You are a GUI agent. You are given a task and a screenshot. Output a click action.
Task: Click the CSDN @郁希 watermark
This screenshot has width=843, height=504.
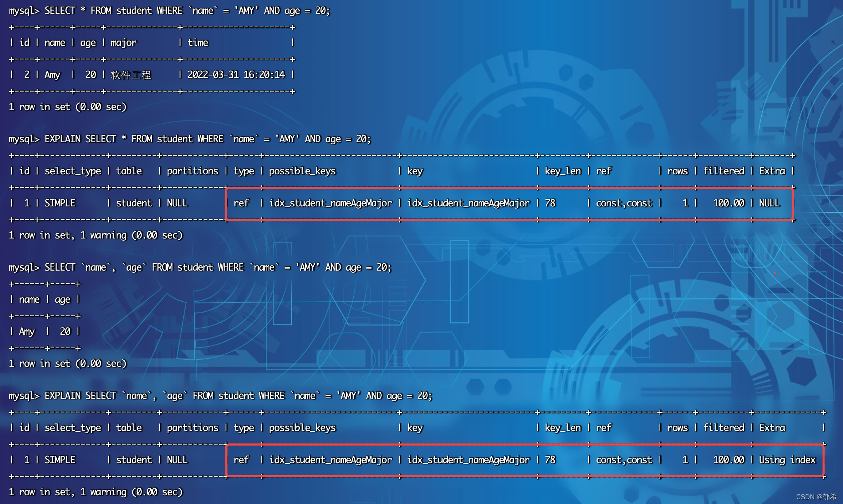pos(816,497)
